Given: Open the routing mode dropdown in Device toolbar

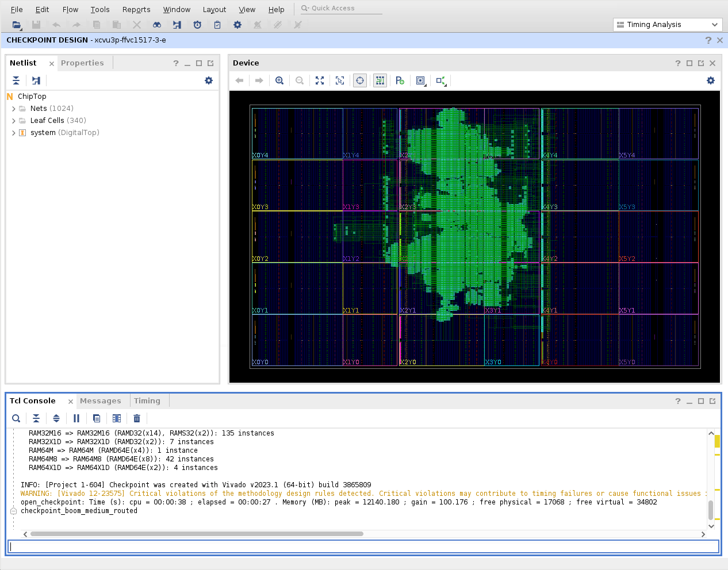Looking at the screenshot, I should click(x=441, y=81).
